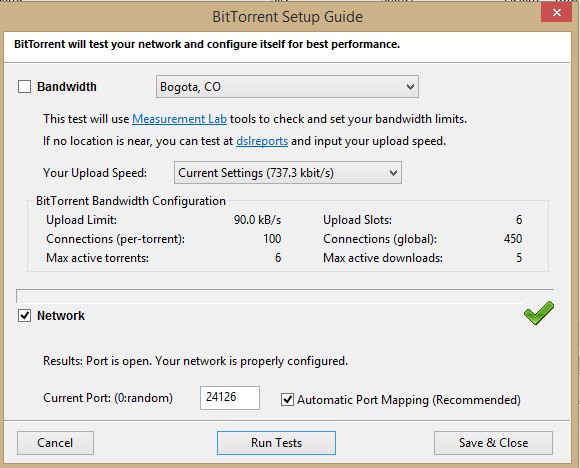The height and width of the screenshot is (468, 580).
Task: Toggle Automatic Port Mapping checkbox
Action: coord(287,400)
